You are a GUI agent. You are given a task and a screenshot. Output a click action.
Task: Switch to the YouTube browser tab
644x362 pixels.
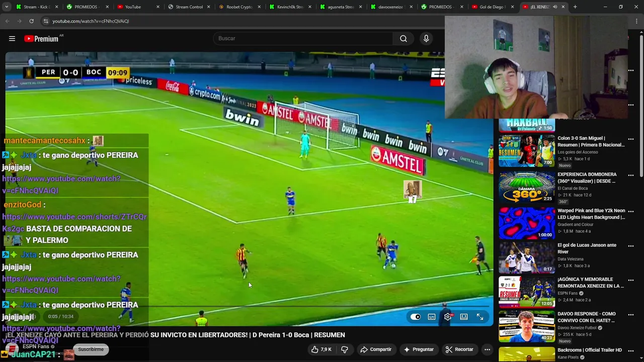tap(136, 7)
